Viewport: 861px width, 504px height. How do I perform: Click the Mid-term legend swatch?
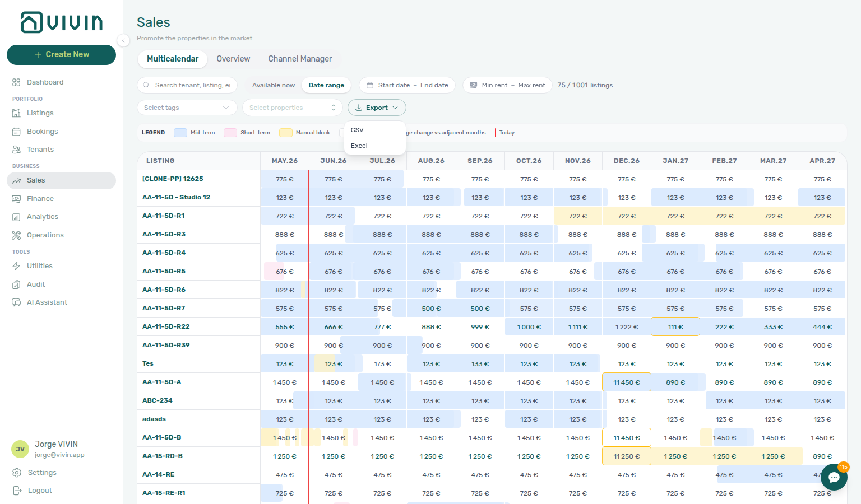(x=180, y=133)
